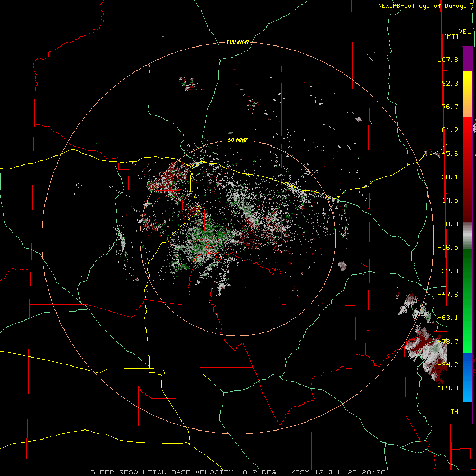The height and width of the screenshot is (476, 476).
Task: Select the -78.7 value on velocity scale
Action: click(448, 342)
